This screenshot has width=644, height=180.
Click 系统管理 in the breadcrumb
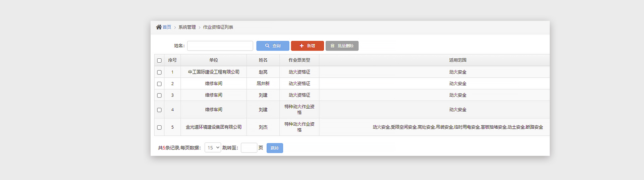click(187, 27)
